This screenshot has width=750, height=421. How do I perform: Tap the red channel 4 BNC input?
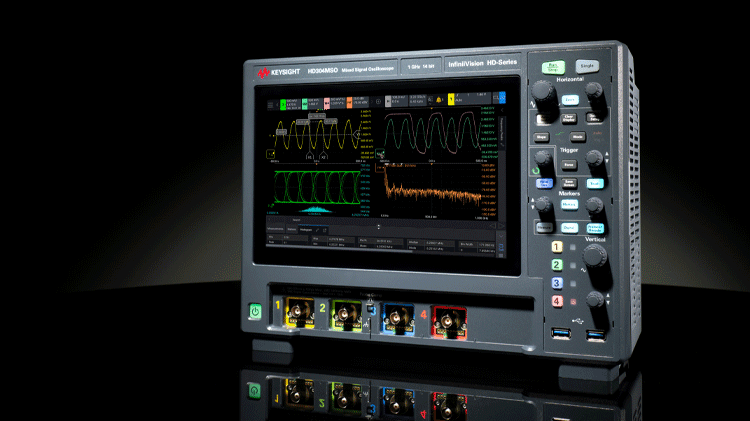point(448,321)
